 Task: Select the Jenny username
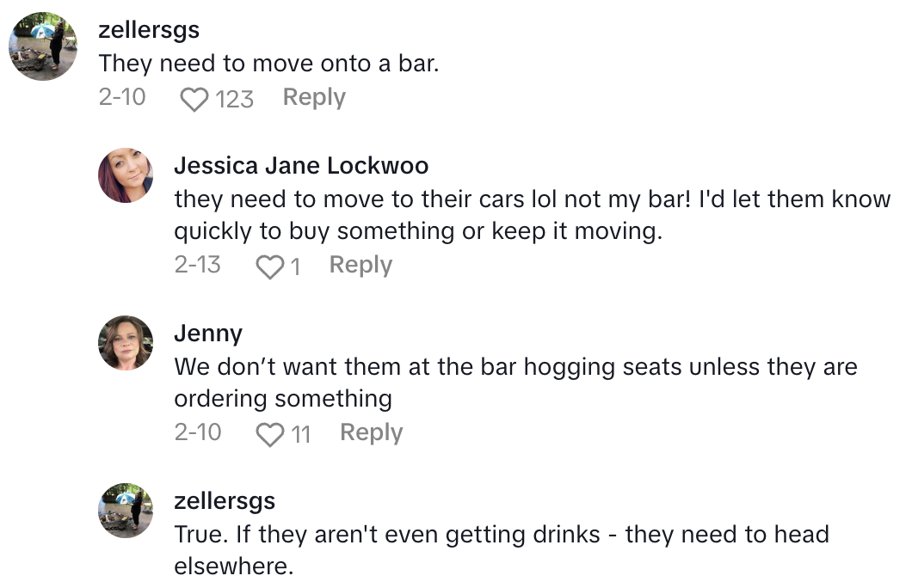208,333
